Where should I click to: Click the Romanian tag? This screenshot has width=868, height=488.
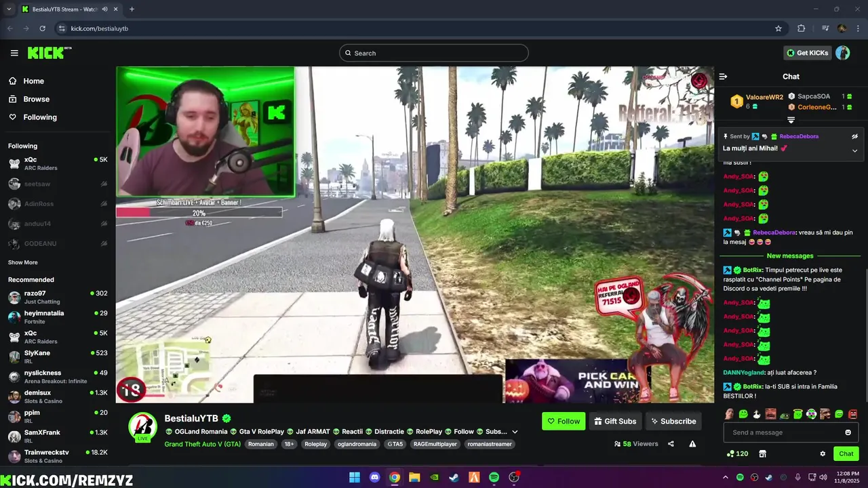coord(261,444)
